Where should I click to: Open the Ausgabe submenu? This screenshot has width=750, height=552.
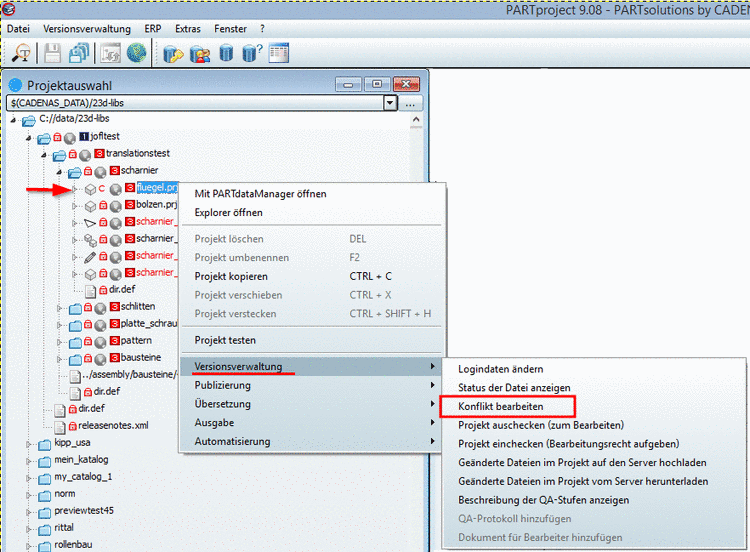click(x=311, y=423)
